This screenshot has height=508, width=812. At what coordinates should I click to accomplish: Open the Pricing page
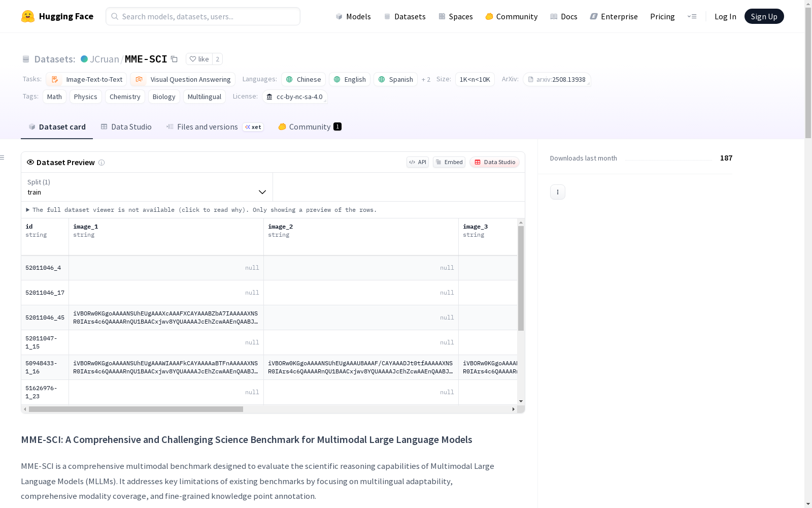pos(662,16)
